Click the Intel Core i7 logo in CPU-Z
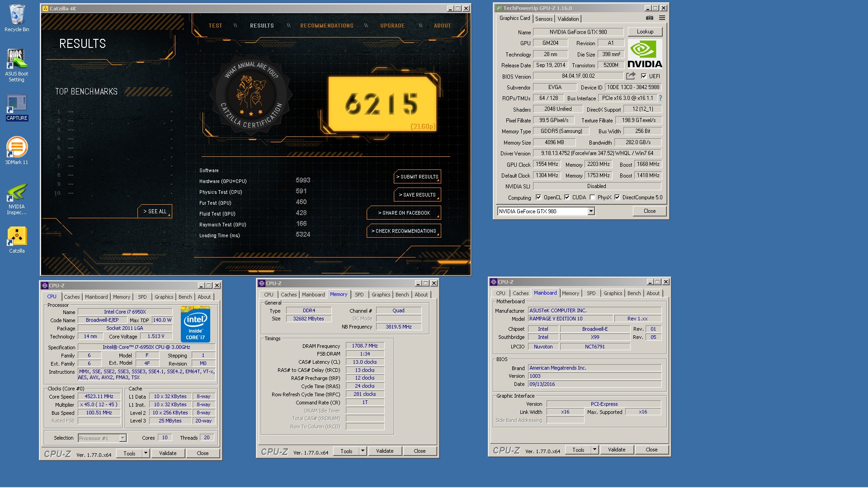 click(x=195, y=324)
